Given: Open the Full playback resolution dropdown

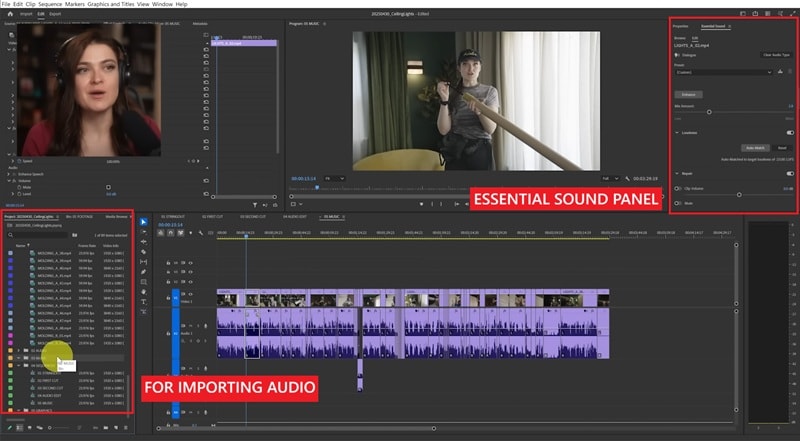Looking at the screenshot, I should point(610,179).
